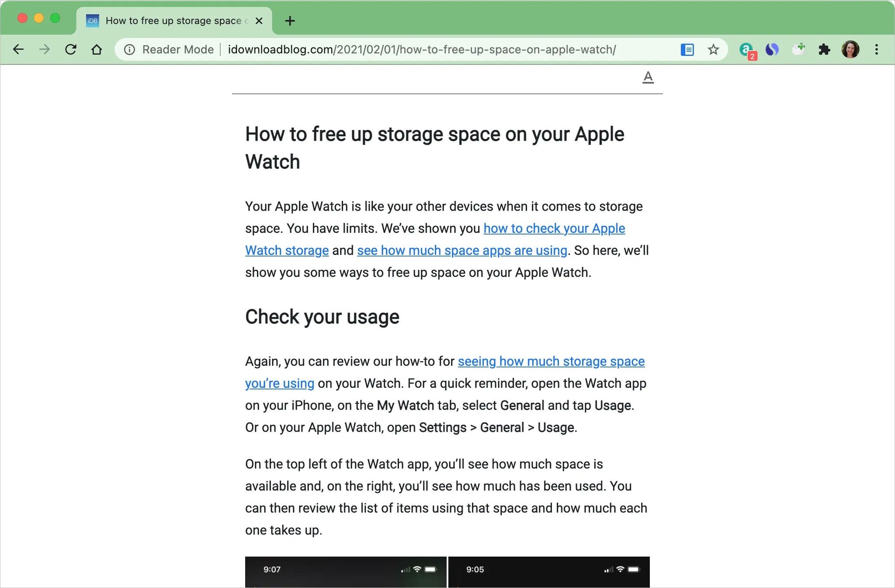This screenshot has height=588, width=895.
Task: Follow 'seeing how much storage space' link
Action: point(551,361)
